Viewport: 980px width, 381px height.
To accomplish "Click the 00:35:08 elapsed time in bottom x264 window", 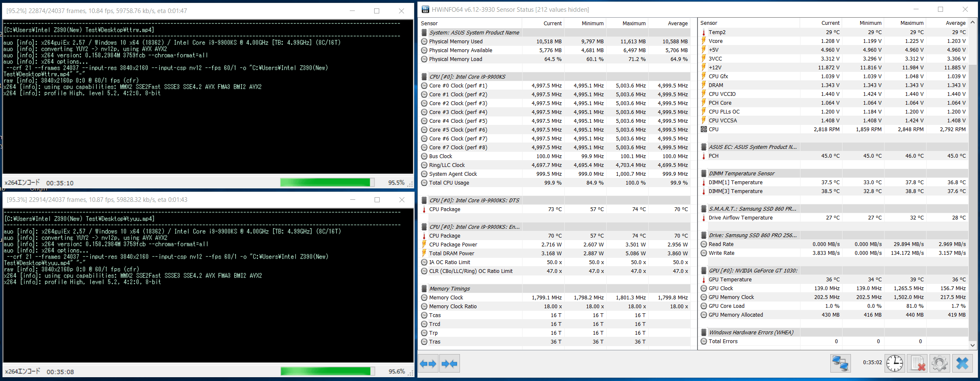I will [60, 372].
